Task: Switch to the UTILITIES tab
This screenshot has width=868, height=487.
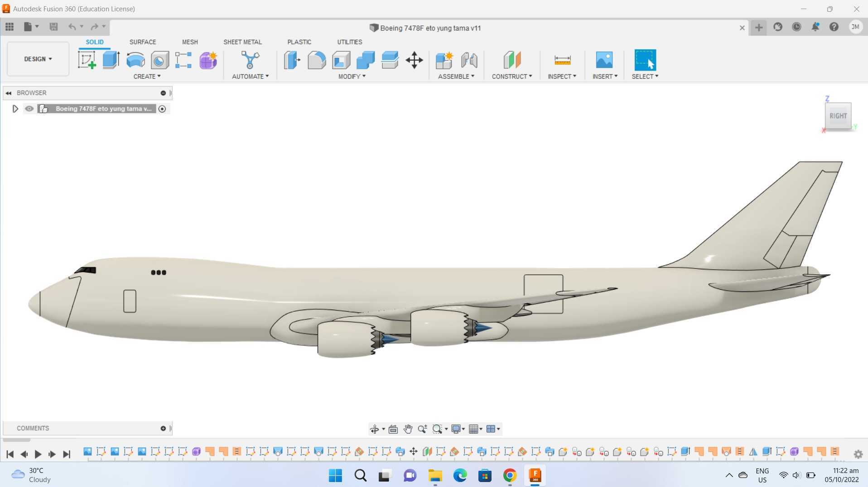Action: (349, 42)
